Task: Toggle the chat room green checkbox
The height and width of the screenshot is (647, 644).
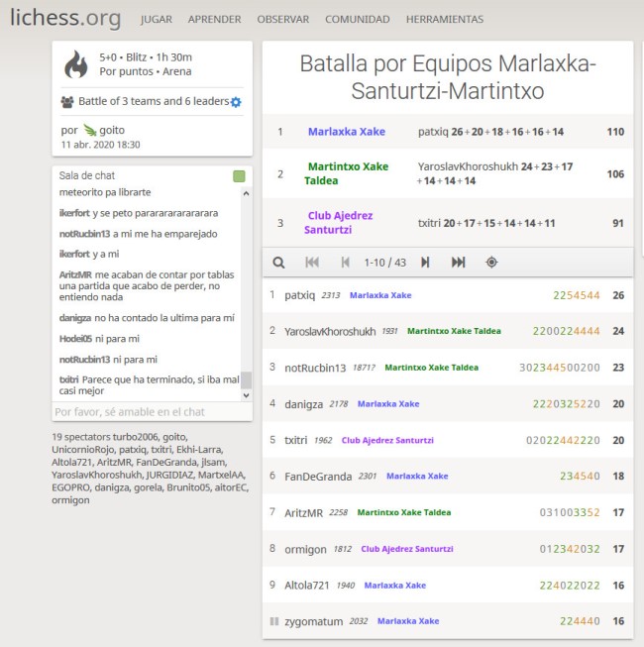Action: pyautogui.click(x=238, y=176)
